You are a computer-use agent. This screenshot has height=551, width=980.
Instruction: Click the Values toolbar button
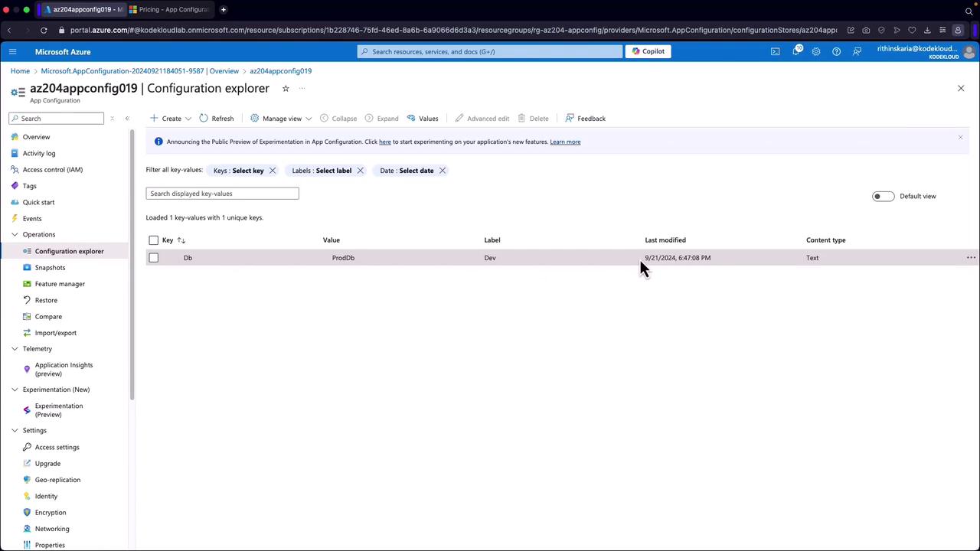pyautogui.click(x=423, y=119)
